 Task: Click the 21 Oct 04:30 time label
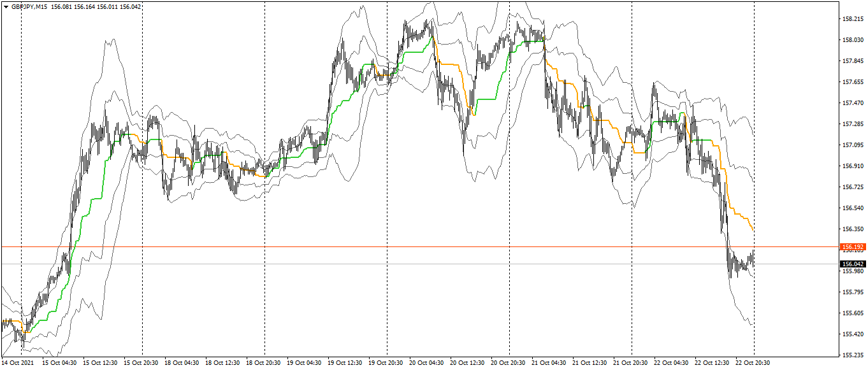549,363
